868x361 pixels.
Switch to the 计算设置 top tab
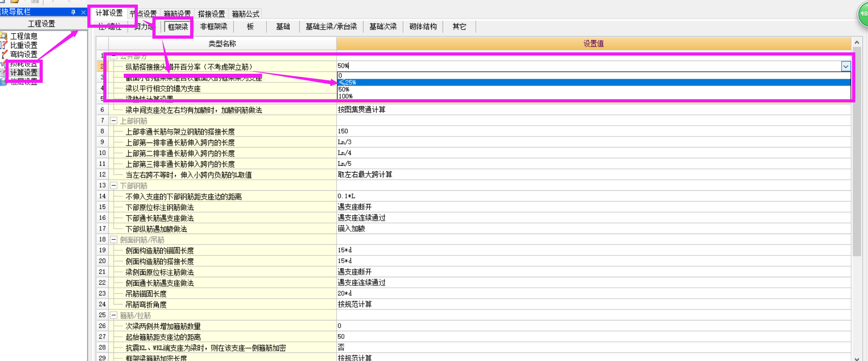(x=109, y=13)
